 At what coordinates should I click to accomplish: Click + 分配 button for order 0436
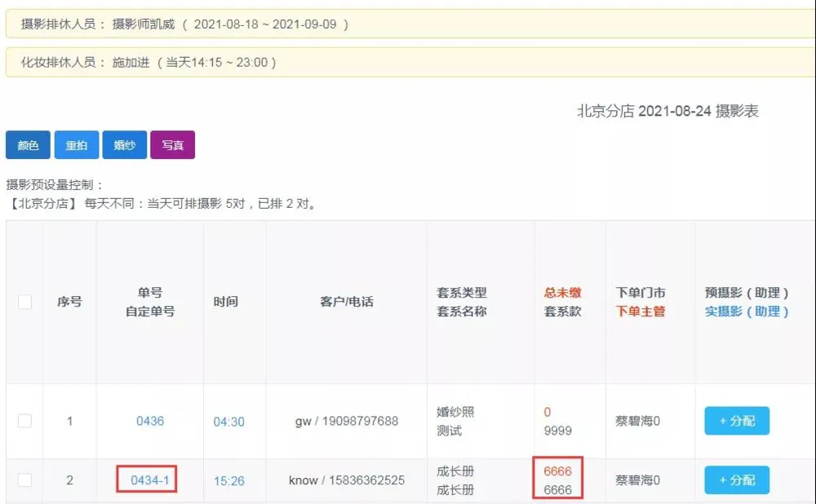737,421
